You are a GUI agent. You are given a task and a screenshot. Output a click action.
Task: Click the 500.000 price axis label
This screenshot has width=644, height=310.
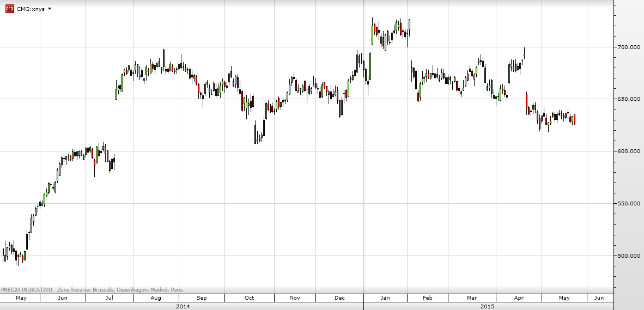point(628,256)
